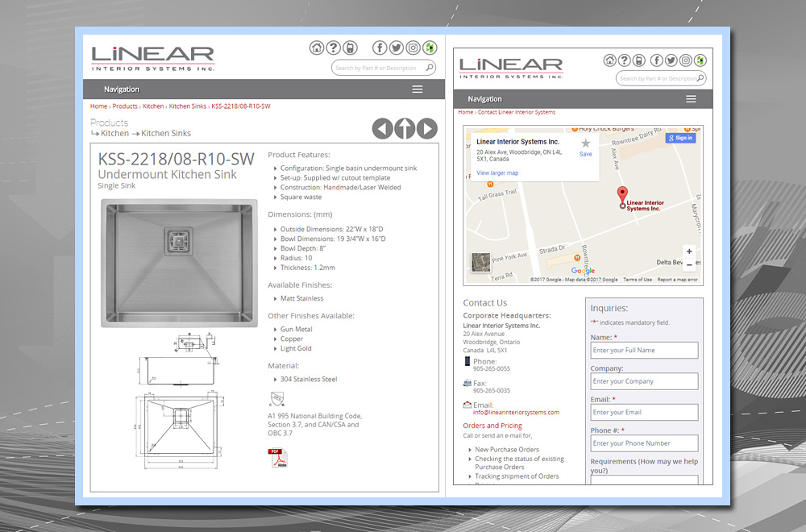Open the green Houzz icon on the contact page
The width and height of the screenshot is (806, 532).
tap(700, 60)
